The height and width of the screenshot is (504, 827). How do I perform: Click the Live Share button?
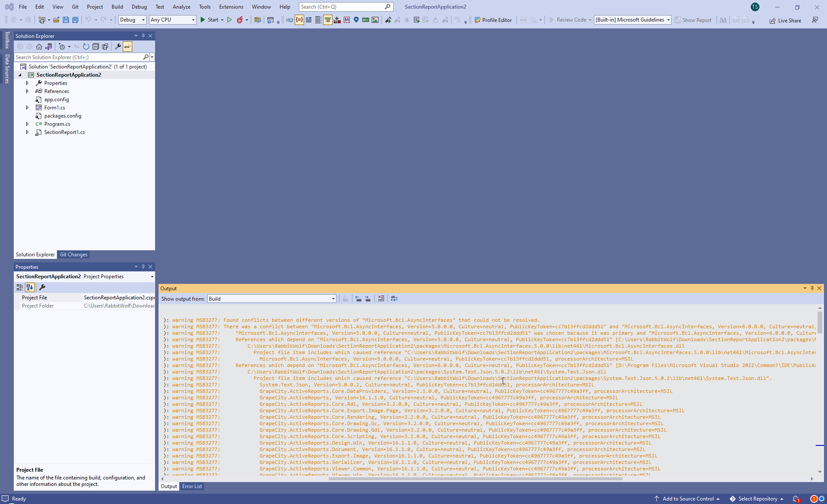point(785,20)
